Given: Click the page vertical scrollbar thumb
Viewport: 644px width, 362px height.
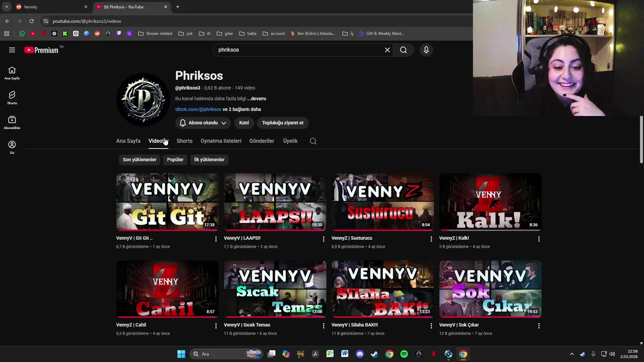Looking at the screenshot, I should (x=641, y=139).
